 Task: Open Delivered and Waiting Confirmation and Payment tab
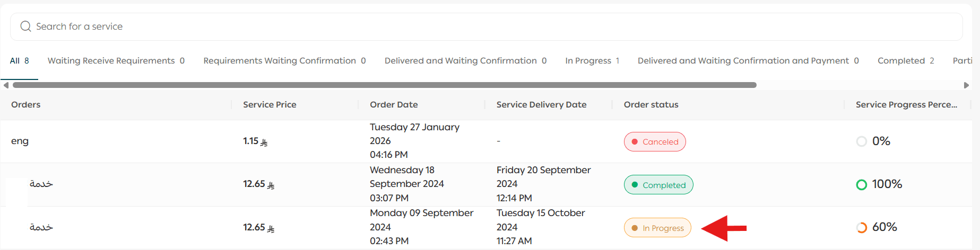point(748,61)
